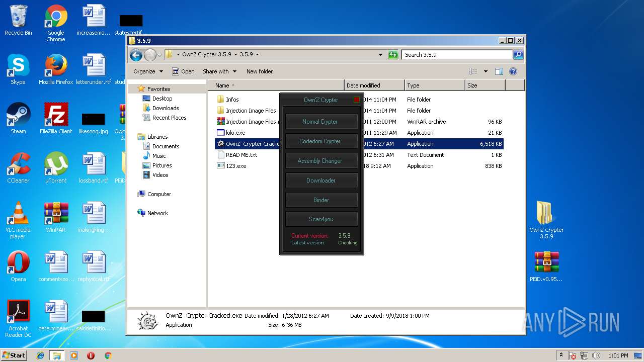Image resolution: width=644 pixels, height=362 pixels.
Task: Open the Downloader tool
Action: [321, 180]
